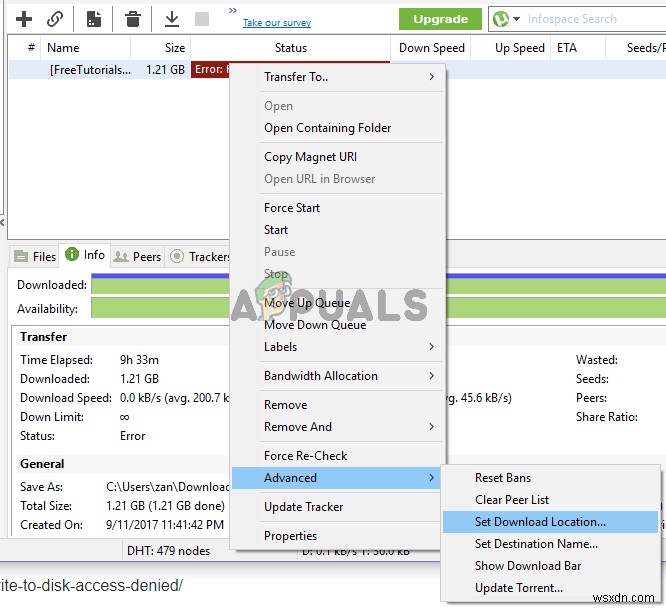This screenshot has height=608, width=666.
Task: Expand the toolbar overflow chevrons
Action: [232, 10]
